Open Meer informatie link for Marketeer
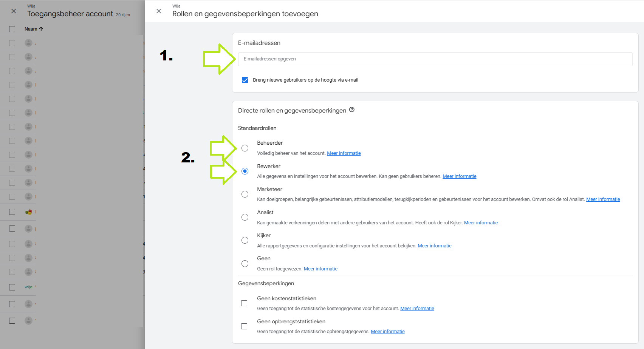This screenshot has width=644, height=349. pos(603,199)
